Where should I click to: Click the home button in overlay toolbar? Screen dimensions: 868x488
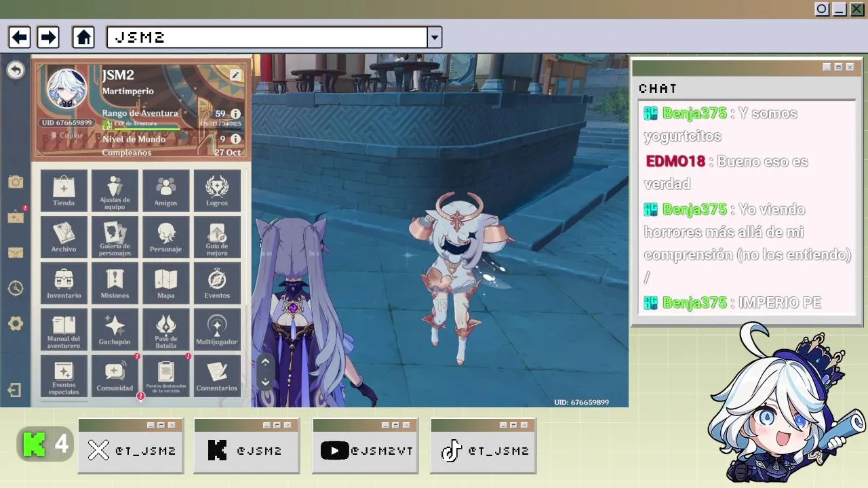tap(83, 37)
